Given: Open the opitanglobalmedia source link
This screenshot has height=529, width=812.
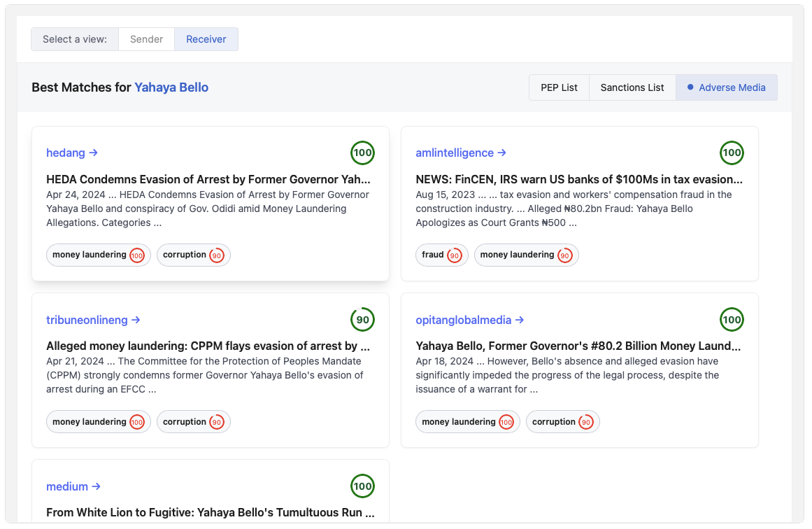Looking at the screenshot, I should click(x=469, y=320).
